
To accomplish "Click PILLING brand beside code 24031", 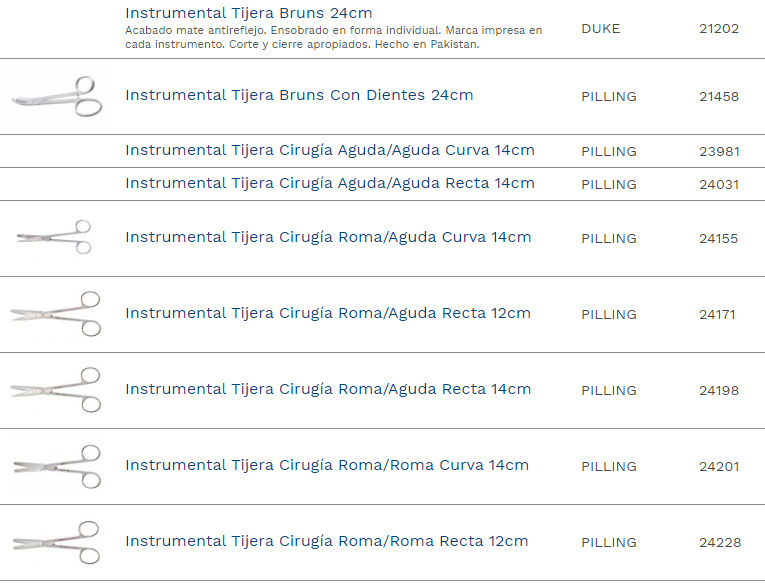I will [x=608, y=185].
